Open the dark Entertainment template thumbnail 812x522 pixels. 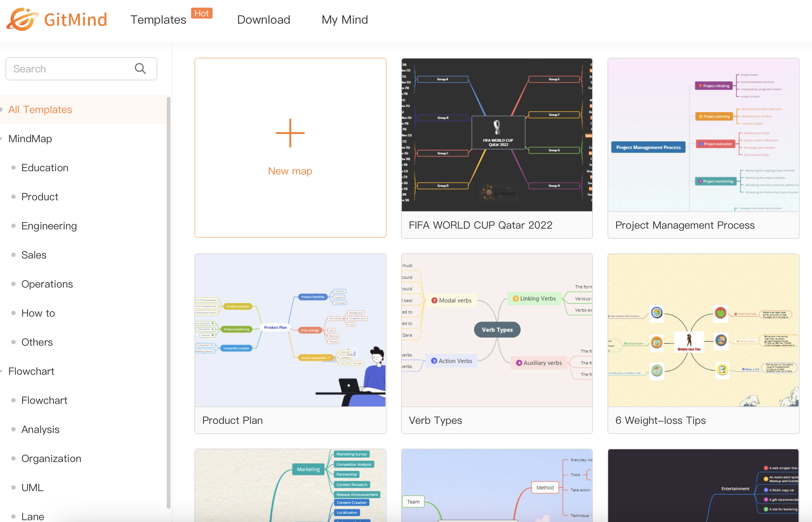[x=703, y=486]
